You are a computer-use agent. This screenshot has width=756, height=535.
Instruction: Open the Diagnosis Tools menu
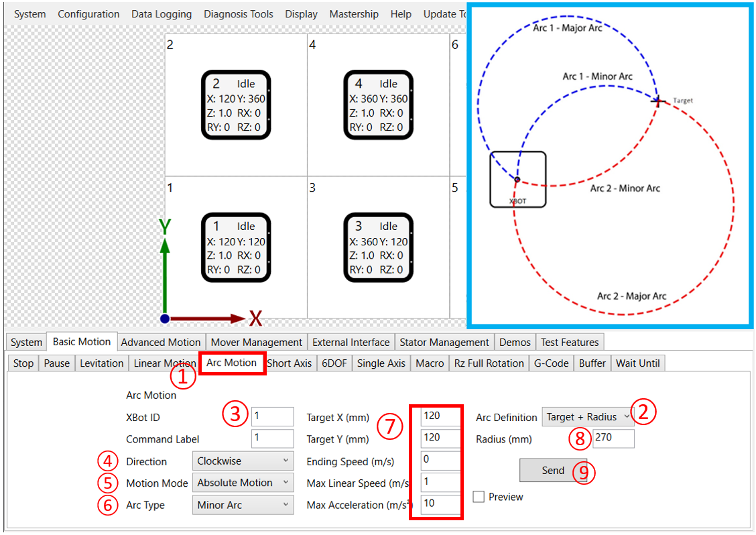click(239, 14)
